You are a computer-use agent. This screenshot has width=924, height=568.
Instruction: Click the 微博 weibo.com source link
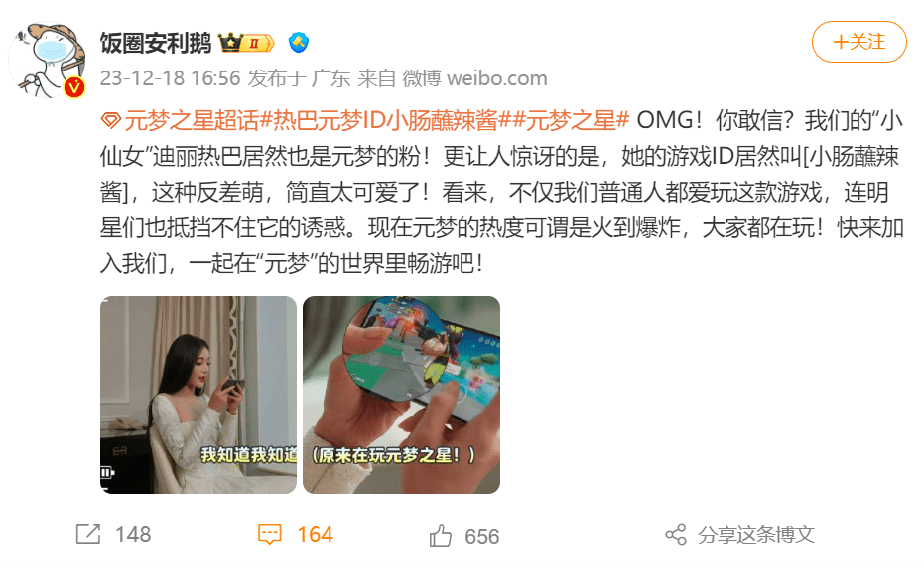click(474, 78)
